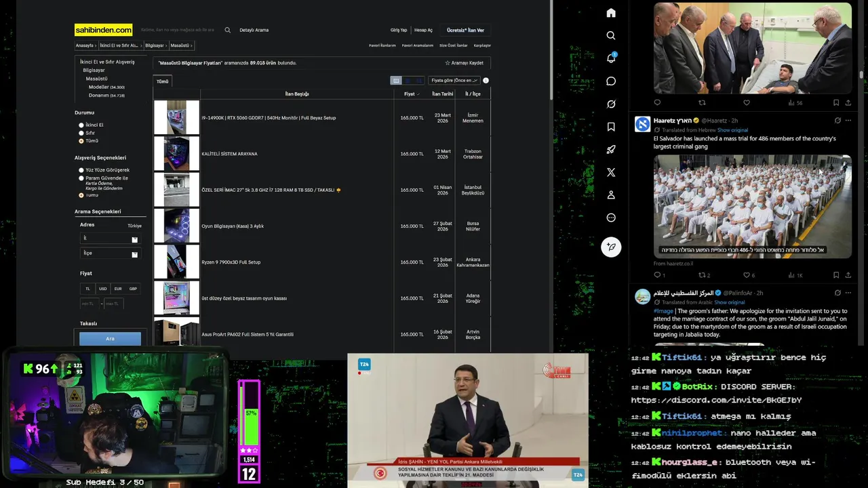Like the top hospital photo post
This screenshot has height=488, width=868.
coord(747,103)
